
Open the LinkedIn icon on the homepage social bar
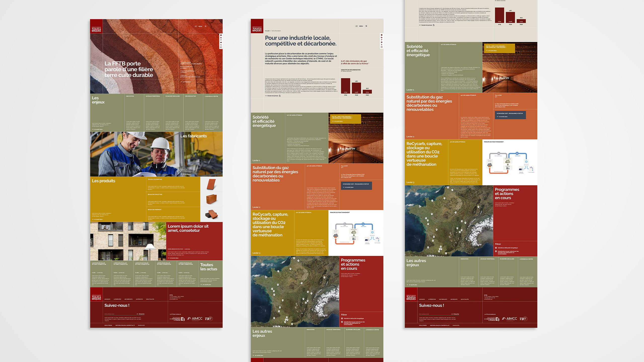click(x=221, y=37)
